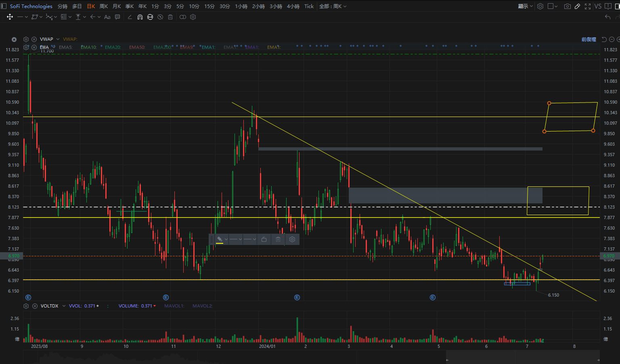
Task: Open selected drawing settings in floating toolbar
Action: coord(292,239)
